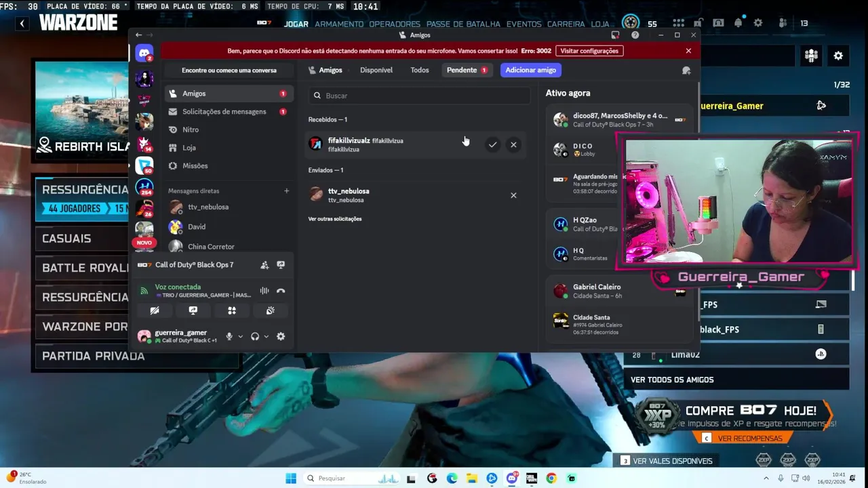Open Windows Start menu
868x488 pixels.
(x=291, y=479)
